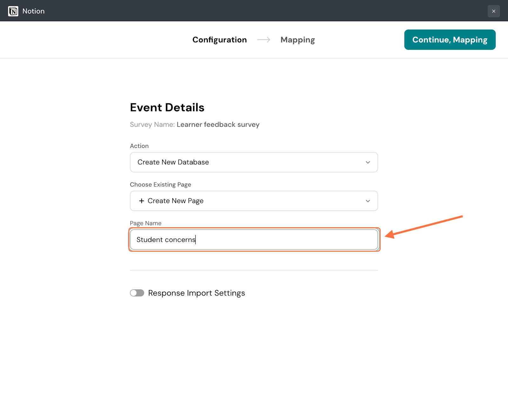Switch to the Mapping step
The image size is (508, 420).
tap(297, 40)
